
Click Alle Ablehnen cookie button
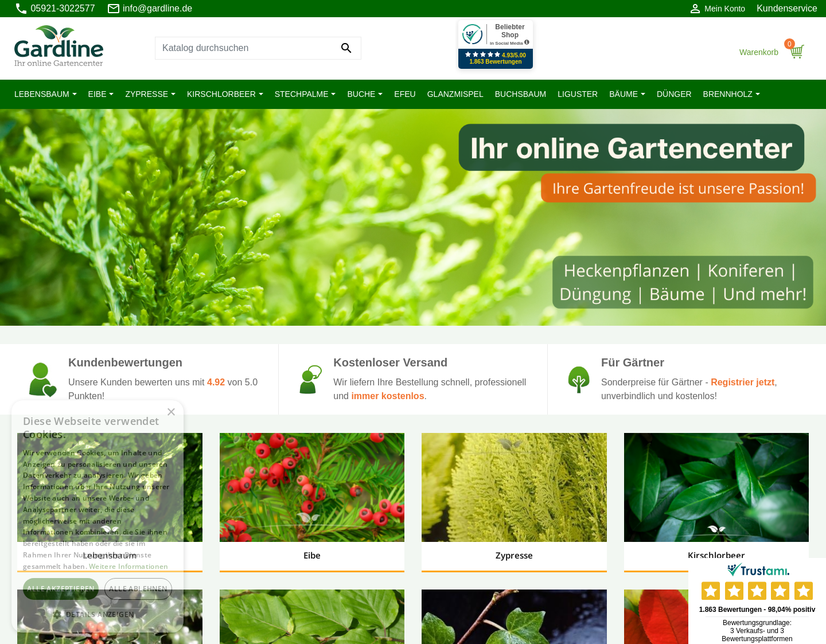point(138,589)
